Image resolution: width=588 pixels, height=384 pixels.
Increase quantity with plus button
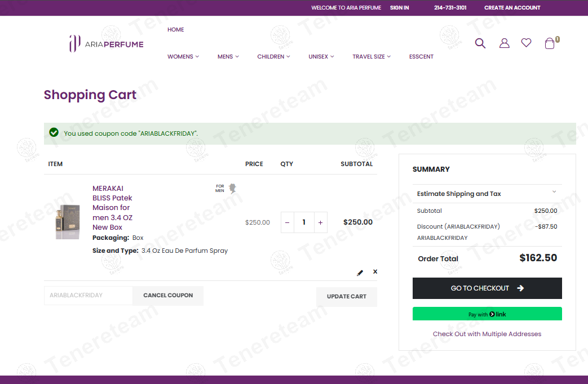[x=321, y=222]
